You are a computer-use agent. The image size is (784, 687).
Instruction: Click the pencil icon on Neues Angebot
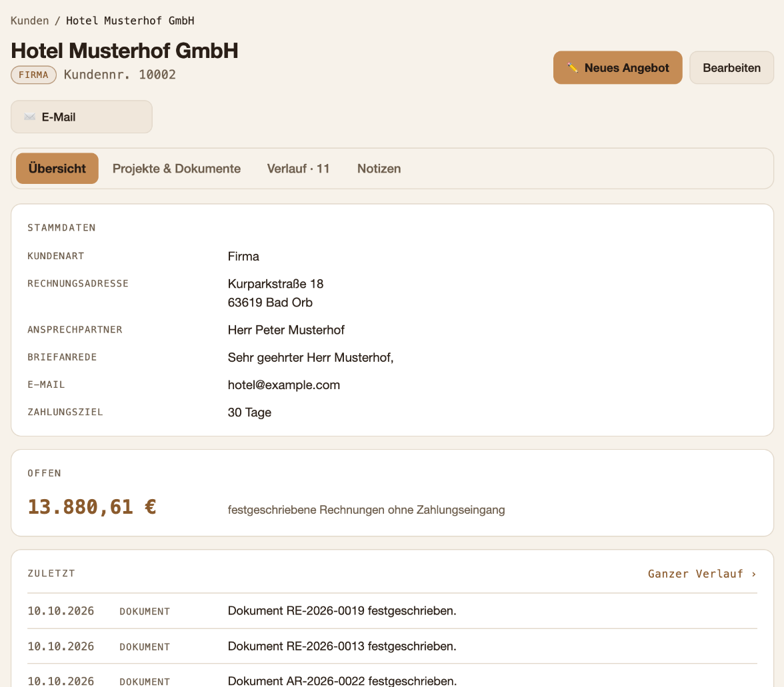(x=573, y=67)
